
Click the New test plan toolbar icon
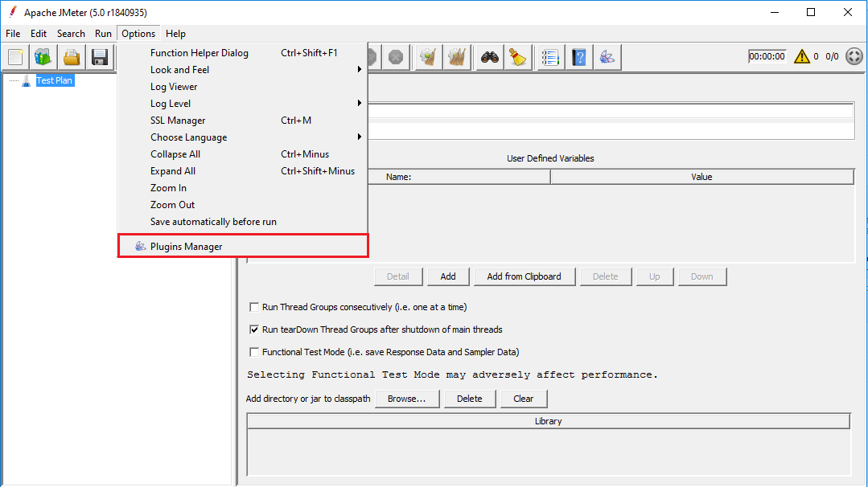(x=15, y=57)
